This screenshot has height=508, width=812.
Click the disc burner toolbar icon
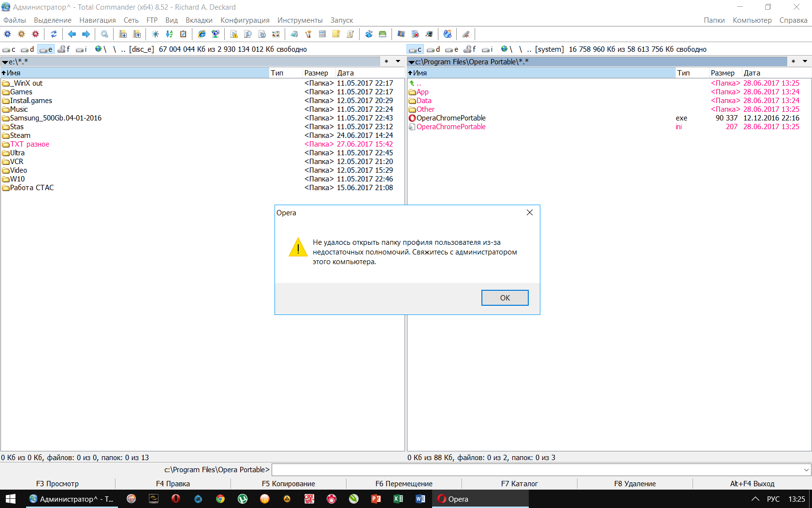click(448, 34)
